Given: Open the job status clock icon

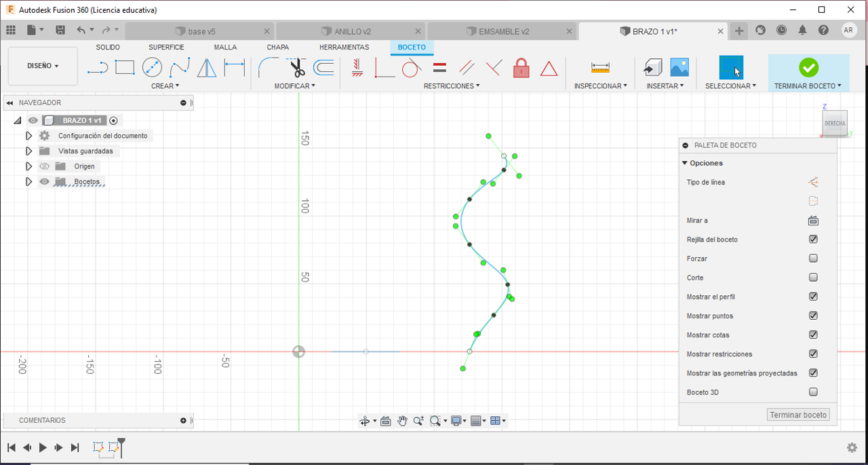Looking at the screenshot, I should coord(782,31).
